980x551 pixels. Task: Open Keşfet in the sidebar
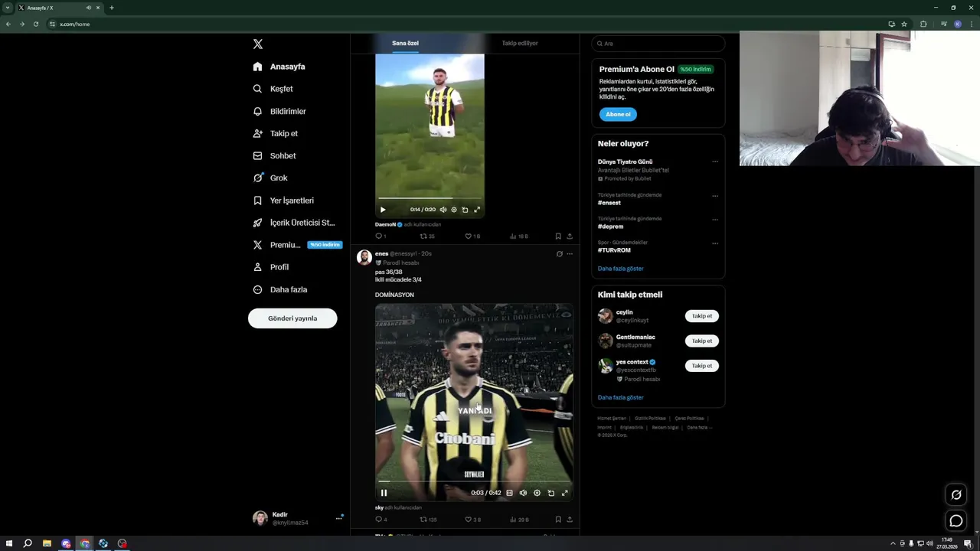pyautogui.click(x=273, y=89)
